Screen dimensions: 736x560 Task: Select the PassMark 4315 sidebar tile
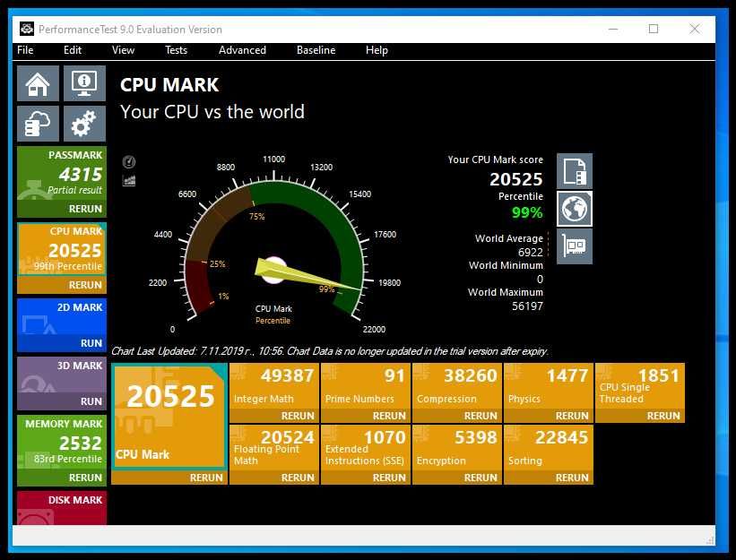point(62,174)
